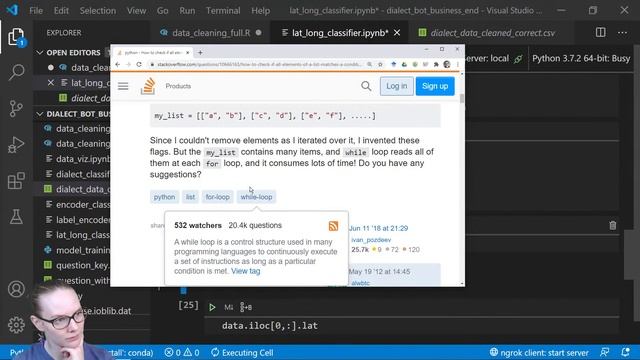This screenshot has height=360, width=640.
Task: Open model_trainin file in the explorer
Action: (x=83, y=250)
